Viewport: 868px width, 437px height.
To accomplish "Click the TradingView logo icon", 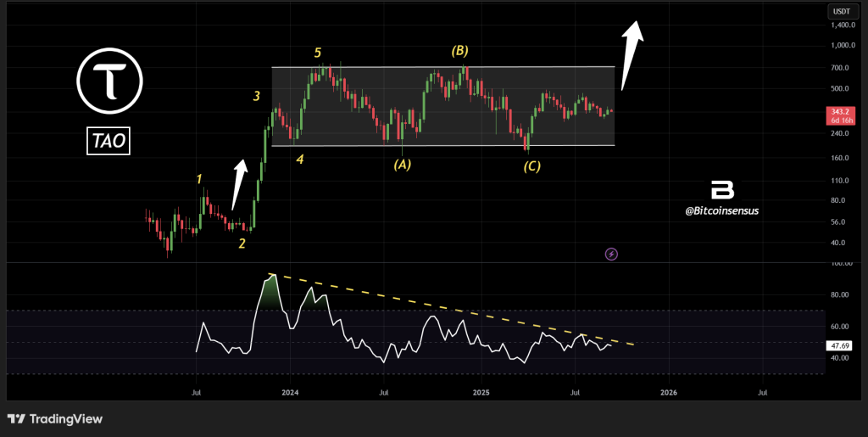I will click(17, 418).
